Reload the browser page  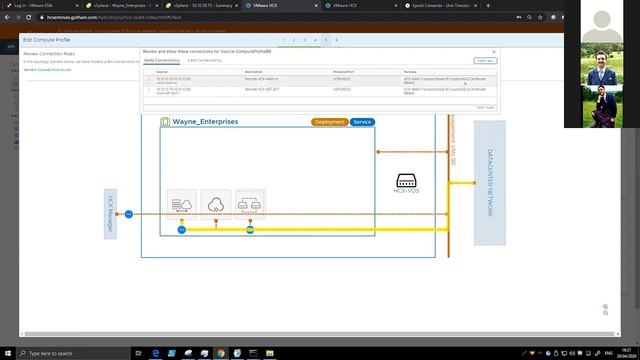point(29,17)
